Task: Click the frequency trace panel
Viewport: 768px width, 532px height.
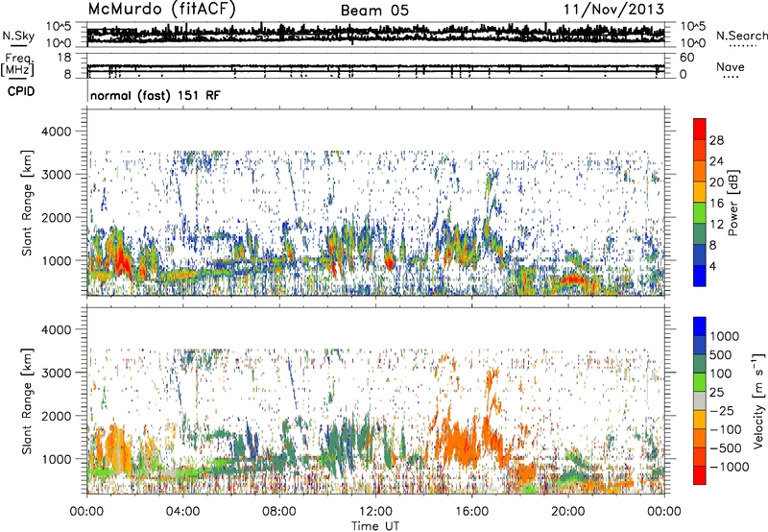Action: [x=375, y=67]
